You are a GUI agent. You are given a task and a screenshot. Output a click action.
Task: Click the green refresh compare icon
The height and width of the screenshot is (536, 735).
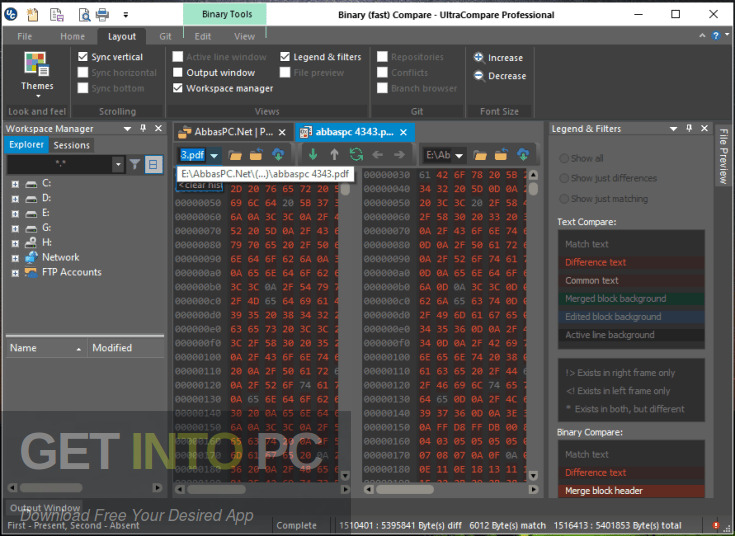[356, 154]
